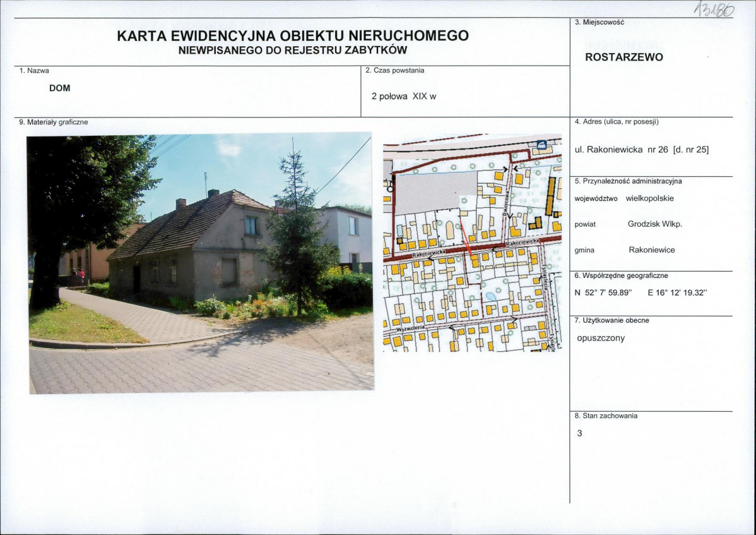Select the voivodeship value 'wielkopolskie'
Viewport: 756px width, 535px height.
click(x=650, y=198)
